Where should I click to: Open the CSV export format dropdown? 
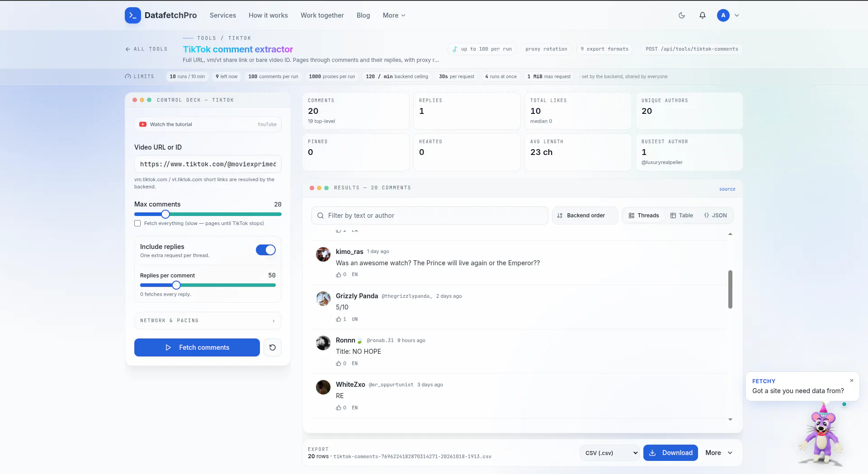pos(609,453)
